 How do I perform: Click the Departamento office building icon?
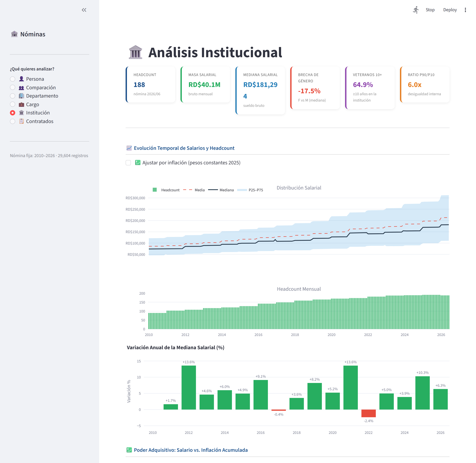[21, 96]
